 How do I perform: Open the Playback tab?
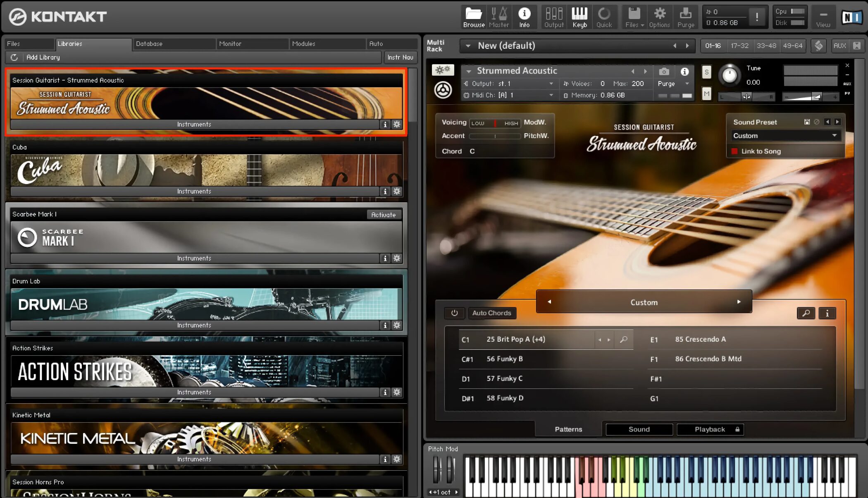[x=710, y=429]
